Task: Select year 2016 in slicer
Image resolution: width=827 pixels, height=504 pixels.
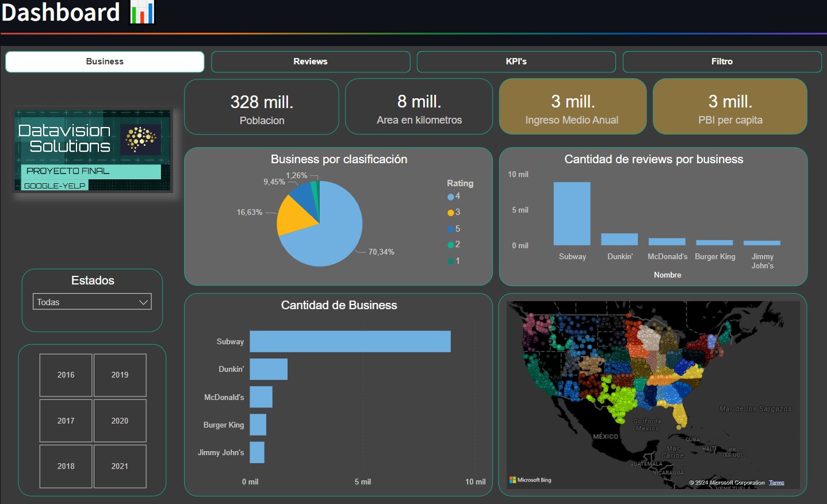Action: pos(66,375)
